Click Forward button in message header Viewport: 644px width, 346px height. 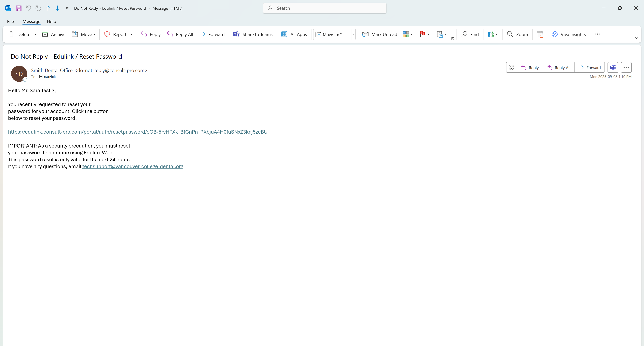(x=589, y=67)
